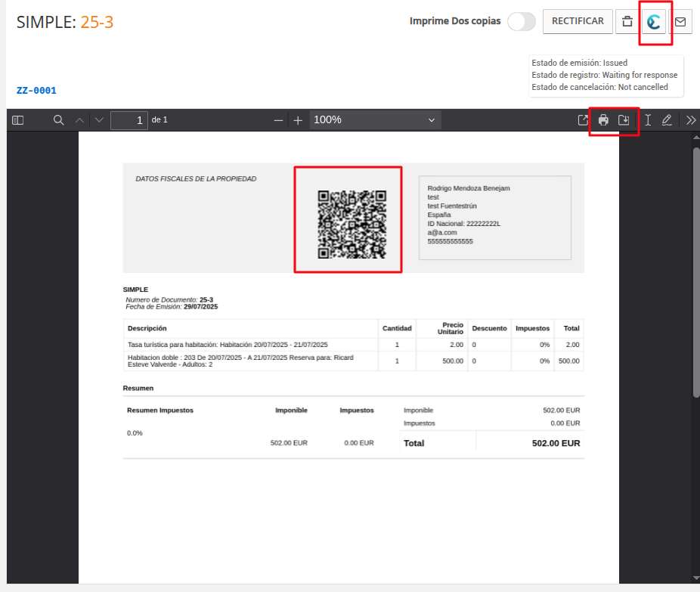Click the Resumen section heading
Screen dimensions: 700x592
pyautogui.click(x=138, y=389)
